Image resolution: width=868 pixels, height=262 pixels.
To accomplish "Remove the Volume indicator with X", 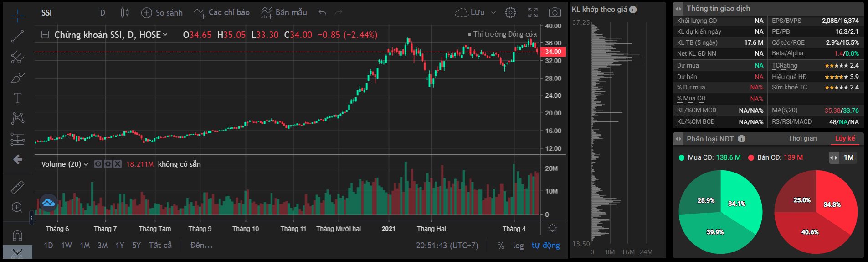I will pyautogui.click(x=118, y=164).
